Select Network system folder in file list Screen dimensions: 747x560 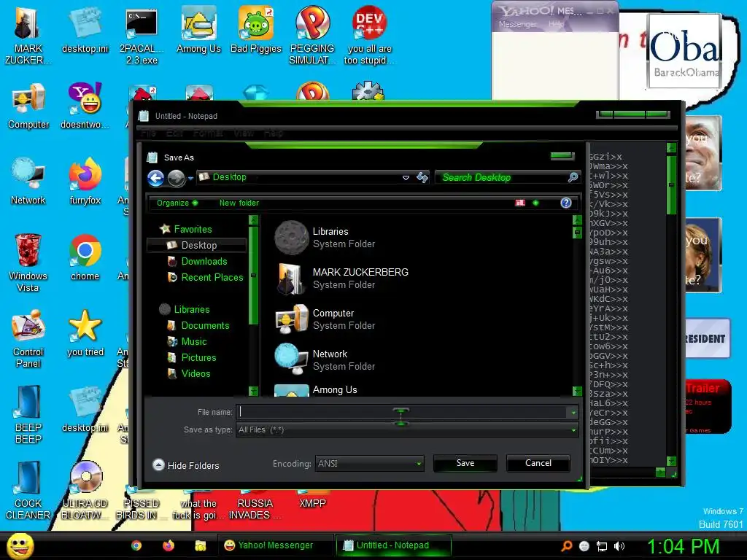325,360
